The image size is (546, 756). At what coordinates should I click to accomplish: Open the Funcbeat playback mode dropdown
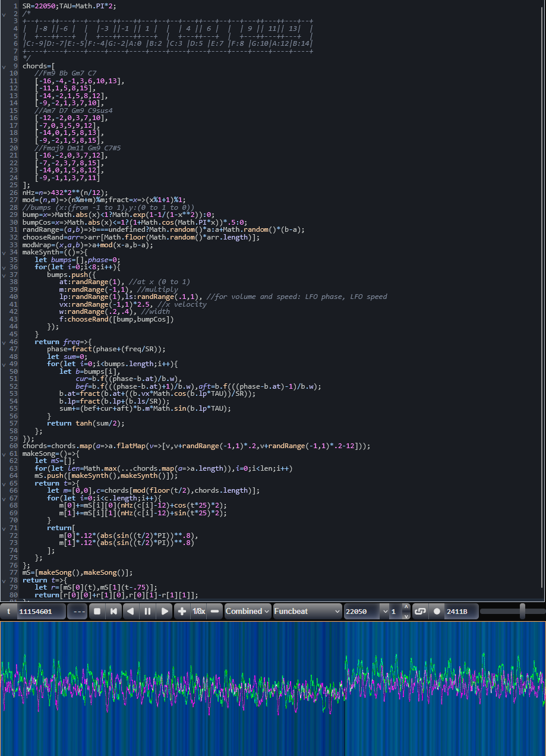click(307, 611)
